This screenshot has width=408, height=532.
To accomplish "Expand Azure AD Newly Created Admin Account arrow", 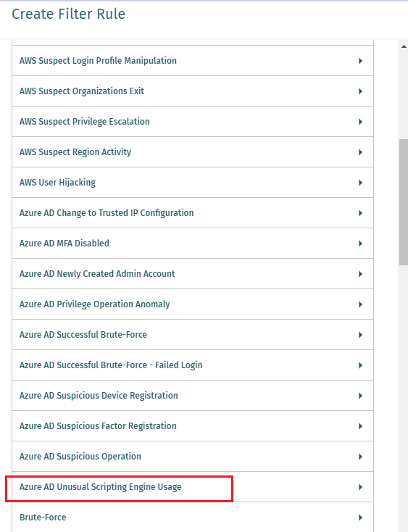I will [x=360, y=274].
